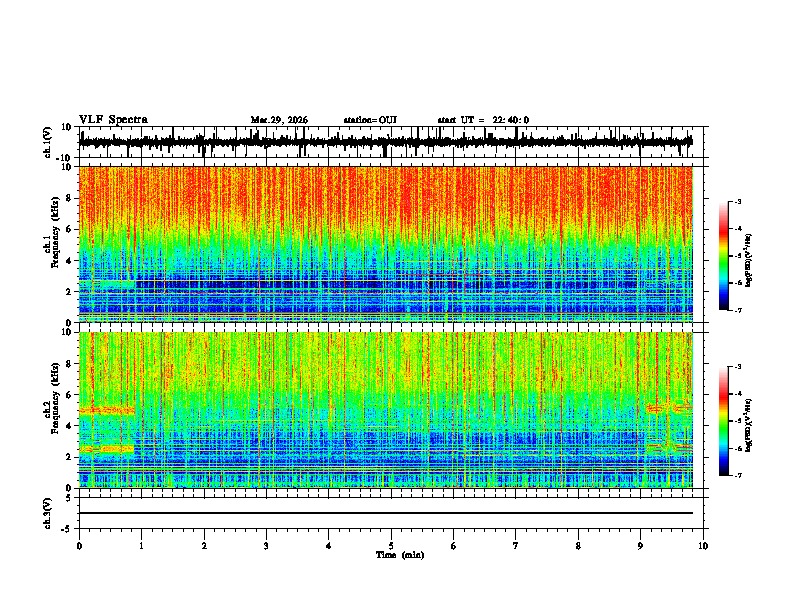This screenshot has width=792, height=612.
Task: Click time axis tick label "7"
Action: [x=516, y=546]
